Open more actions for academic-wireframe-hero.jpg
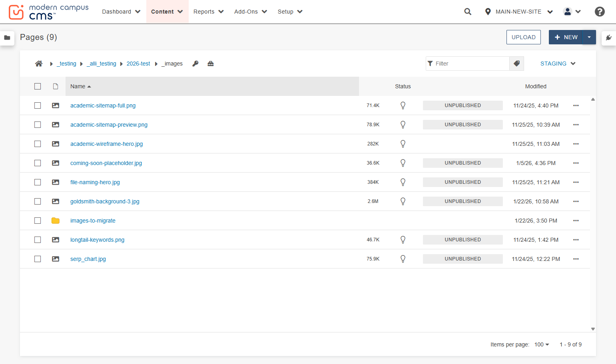The width and height of the screenshot is (616, 364). click(x=576, y=144)
